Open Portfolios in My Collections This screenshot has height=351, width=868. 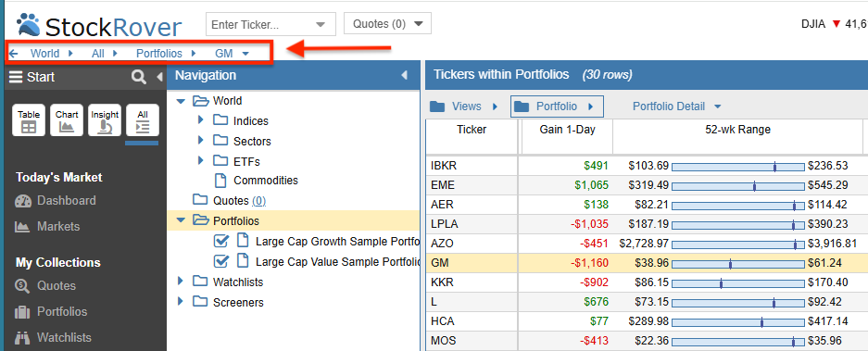coord(51,312)
